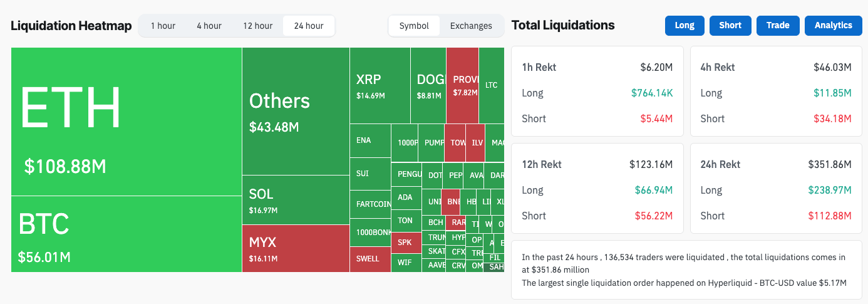Select the 24 hour timeframe tab
This screenshot has height=304, width=868.
[309, 26]
